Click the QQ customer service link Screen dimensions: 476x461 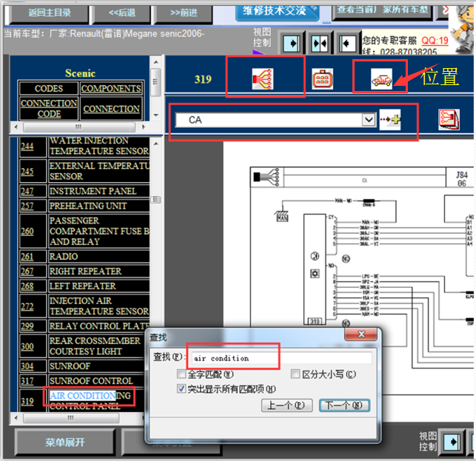pyautogui.click(x=435, y=41)
